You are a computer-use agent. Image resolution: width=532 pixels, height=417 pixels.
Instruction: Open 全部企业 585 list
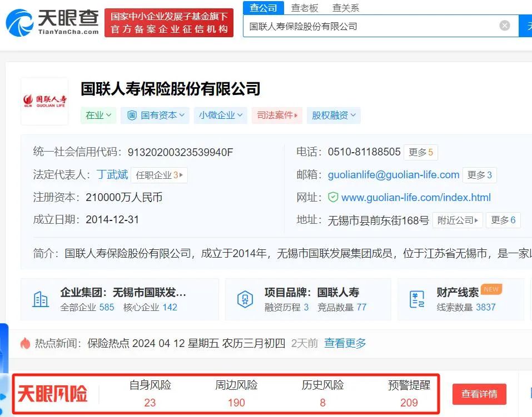click(87, 307)
